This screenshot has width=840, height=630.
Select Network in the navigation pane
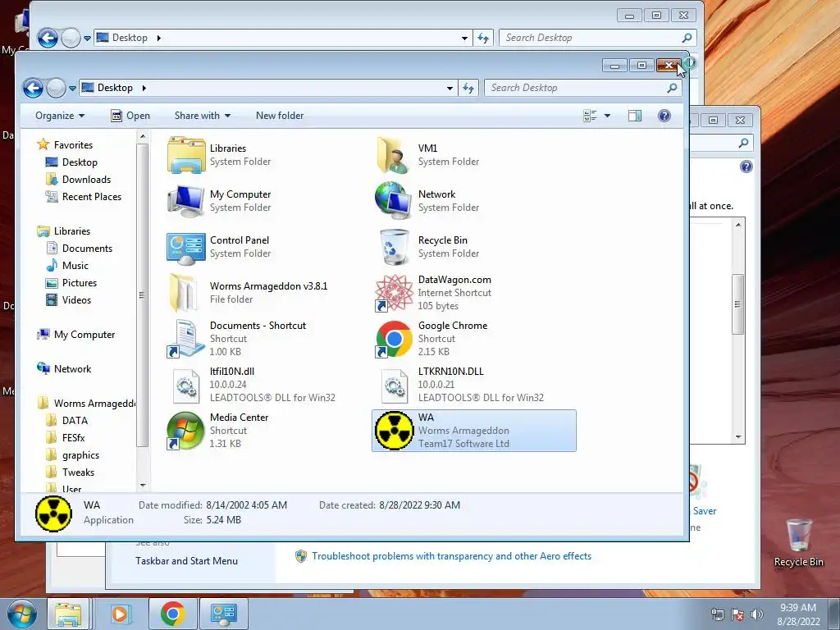(x=64, y=368)
